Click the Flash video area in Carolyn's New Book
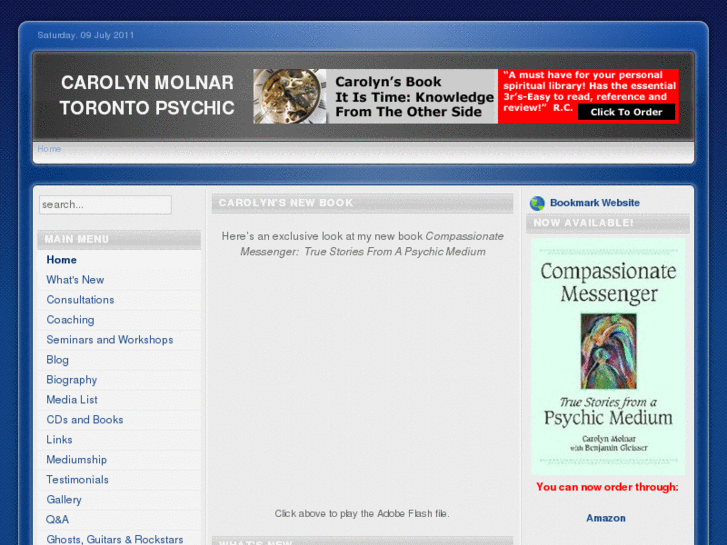727x545 pixels. (362, 383)
